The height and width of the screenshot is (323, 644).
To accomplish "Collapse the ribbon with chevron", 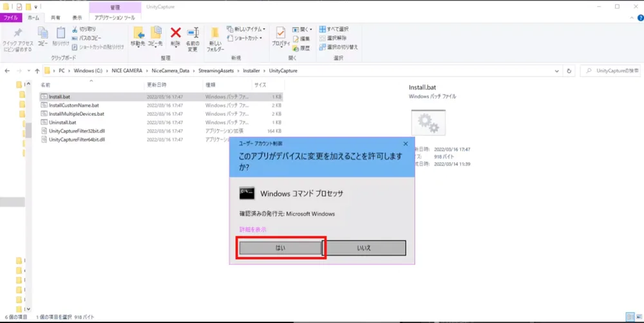I will (x=632, y=18).
